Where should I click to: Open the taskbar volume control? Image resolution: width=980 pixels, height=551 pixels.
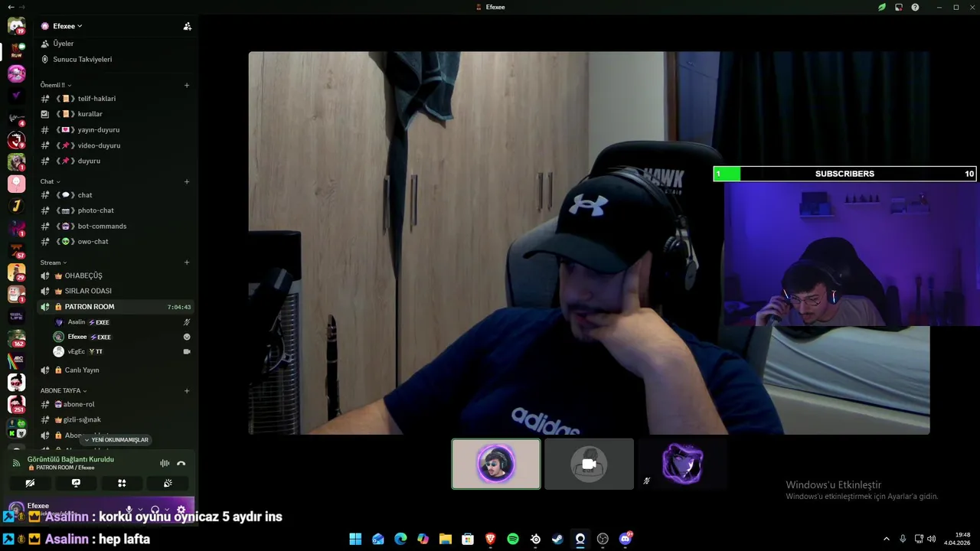(x=932, y=539)
